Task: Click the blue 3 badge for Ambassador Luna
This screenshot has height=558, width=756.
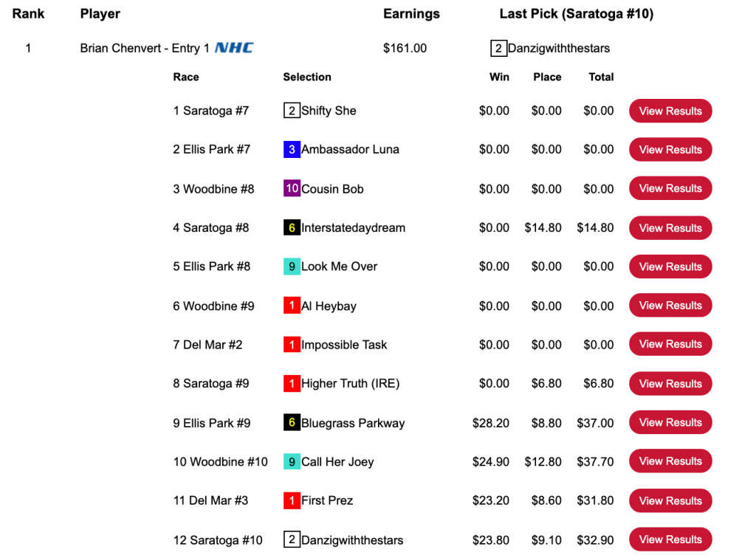Action: click(292, 150)
